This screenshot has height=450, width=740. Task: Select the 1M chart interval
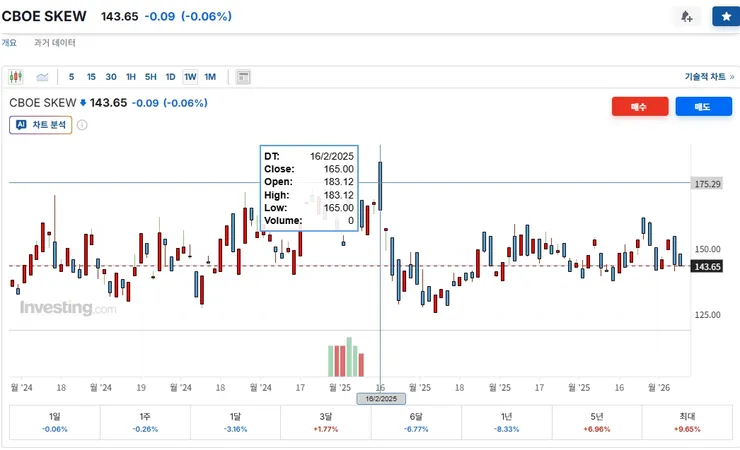210,77
